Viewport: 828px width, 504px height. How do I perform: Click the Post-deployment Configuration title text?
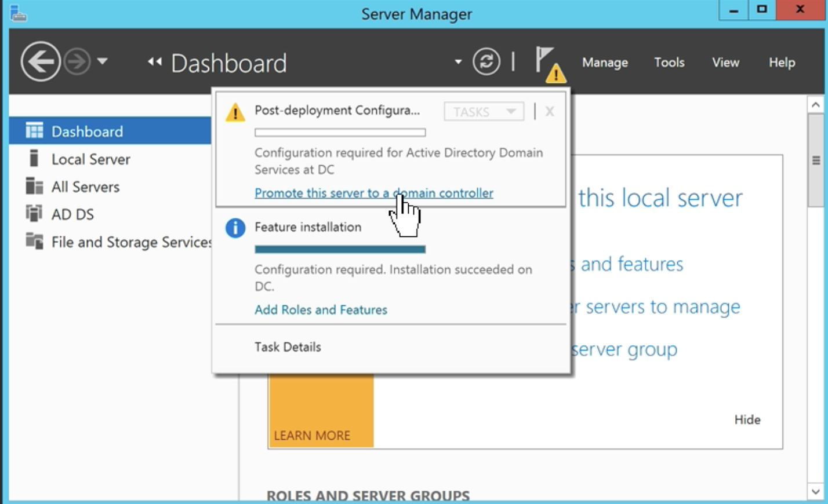pyautogui.click(x=337, y=110)
